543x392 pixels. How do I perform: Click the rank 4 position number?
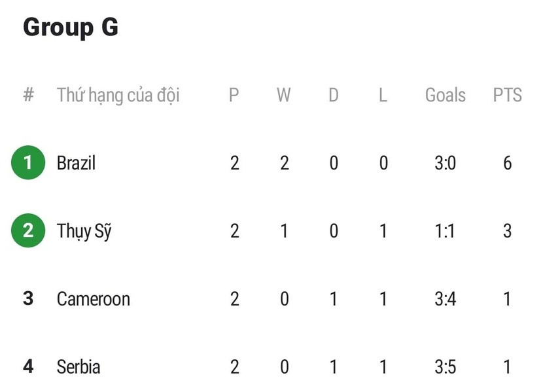tap(28, 366)
